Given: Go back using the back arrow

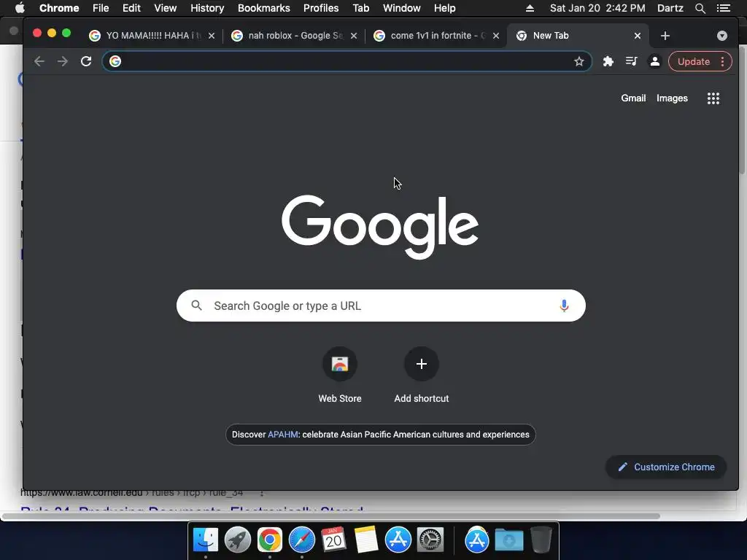Looking at the screenshot, I should [x=39, y=61].
